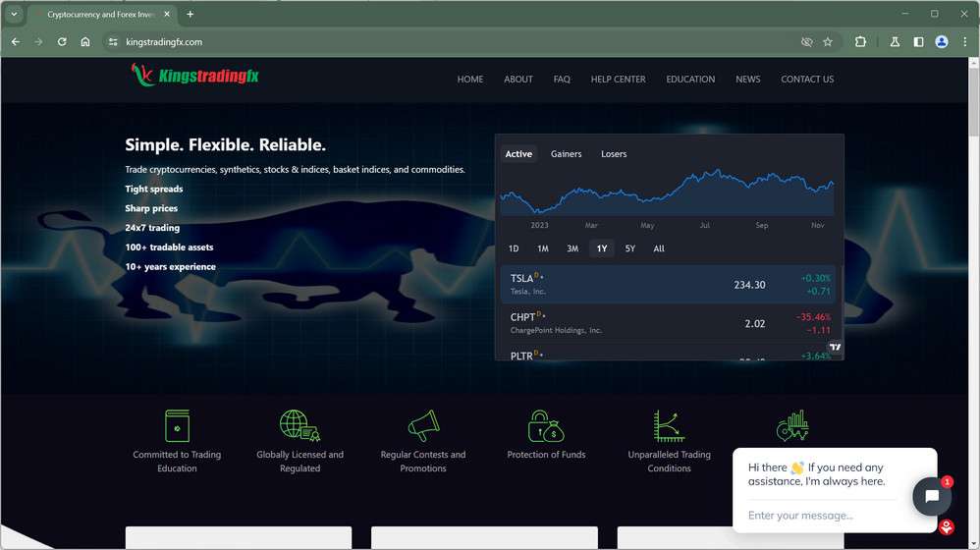Image resolution: width=980 pixels, height=550 pixels.
Task: Switch to the Gainers tab
Action: (567, 154)
